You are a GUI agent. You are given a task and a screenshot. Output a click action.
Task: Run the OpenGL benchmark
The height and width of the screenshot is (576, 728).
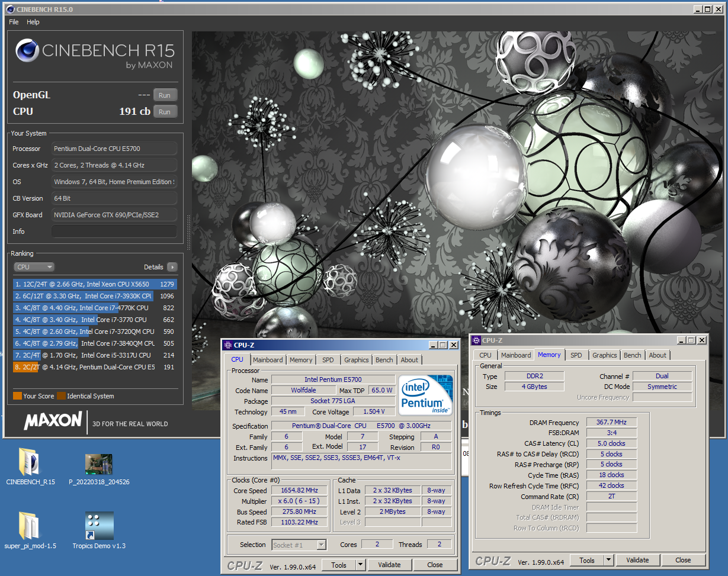point(165,95)
